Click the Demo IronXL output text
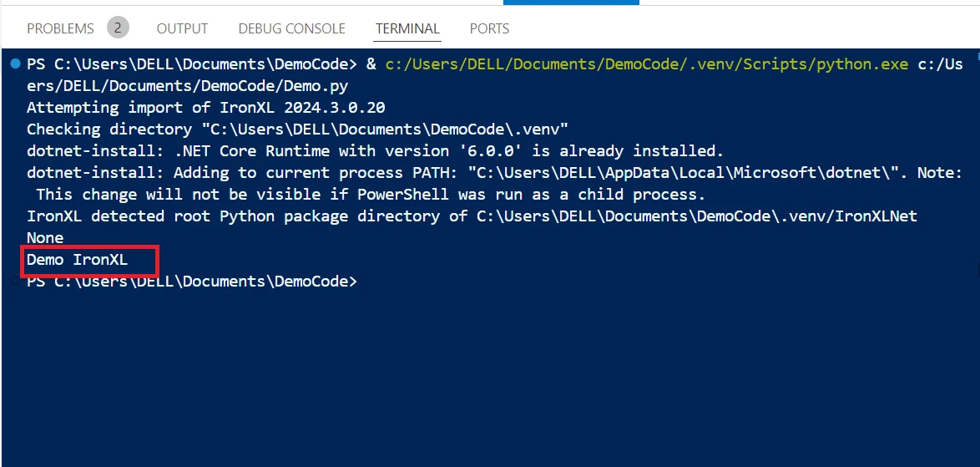The width and height of the screenshot is (980, 467). (78, 260)
